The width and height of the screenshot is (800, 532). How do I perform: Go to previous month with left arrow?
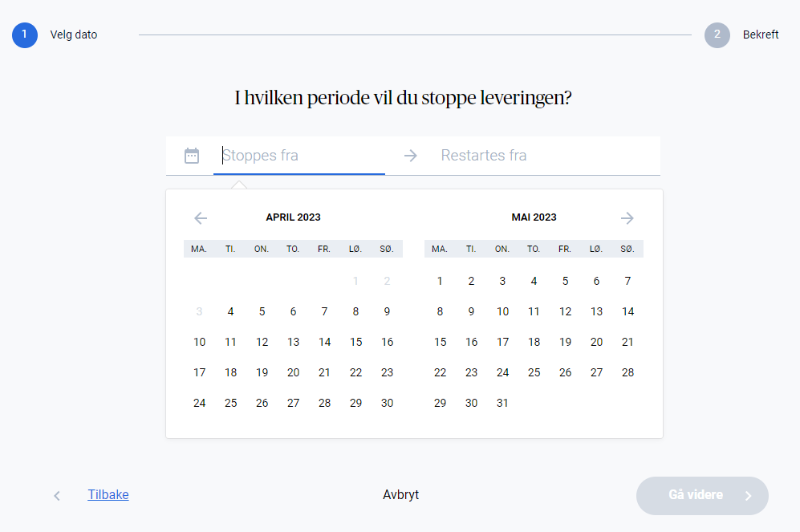tap(201, 218)
